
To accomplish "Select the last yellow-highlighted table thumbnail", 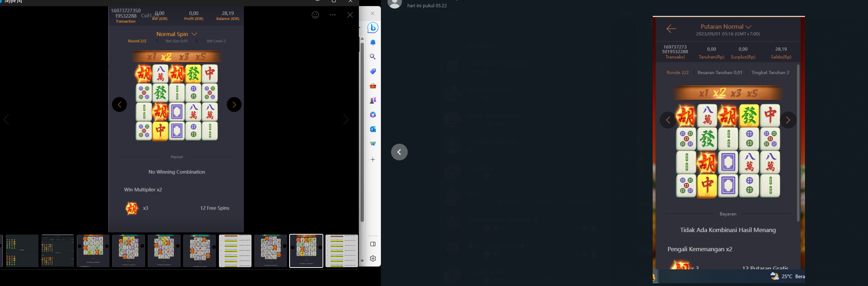I will click(342, 251).
